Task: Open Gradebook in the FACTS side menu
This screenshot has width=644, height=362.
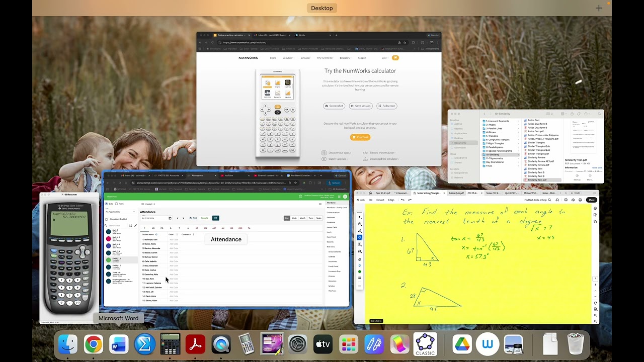Action: [331, 222]
